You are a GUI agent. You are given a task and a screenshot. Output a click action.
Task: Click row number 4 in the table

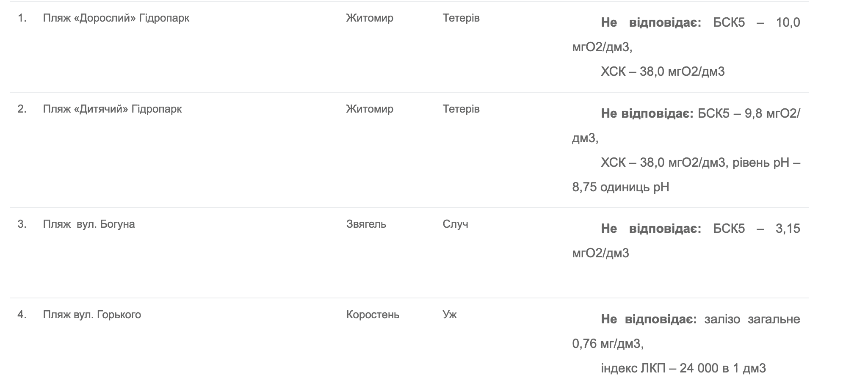pos(22,315)
